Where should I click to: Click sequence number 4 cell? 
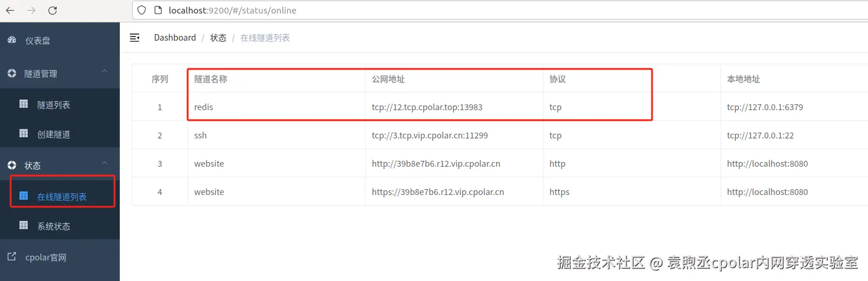(x=160, y=192)
